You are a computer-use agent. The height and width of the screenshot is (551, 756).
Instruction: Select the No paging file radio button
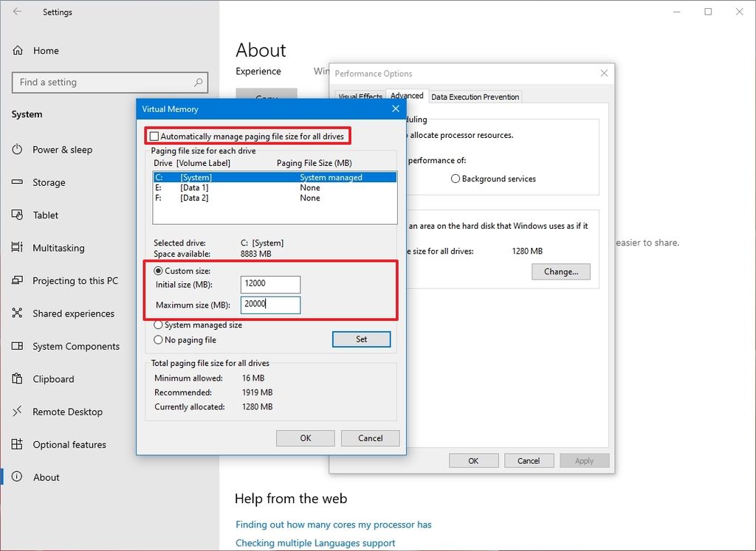click(x=158, y=339)
